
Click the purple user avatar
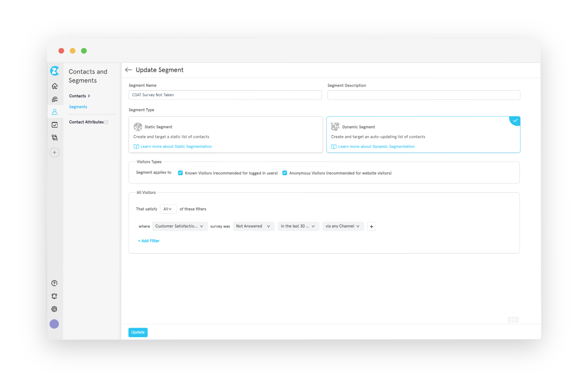point(54,324)
